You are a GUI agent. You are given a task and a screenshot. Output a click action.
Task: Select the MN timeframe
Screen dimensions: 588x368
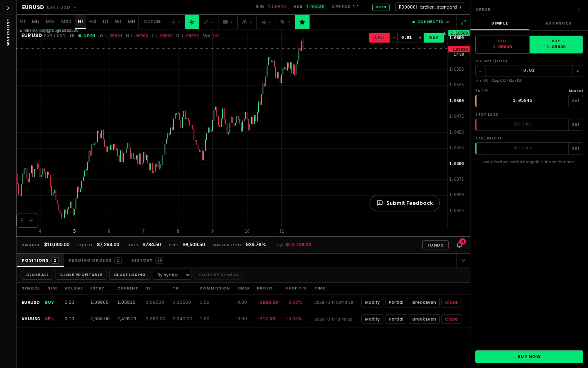(x=131, y=22)
